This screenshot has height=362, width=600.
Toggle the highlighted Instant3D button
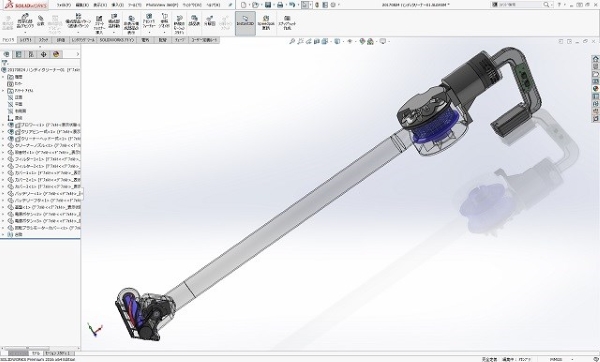coord(245,23)
